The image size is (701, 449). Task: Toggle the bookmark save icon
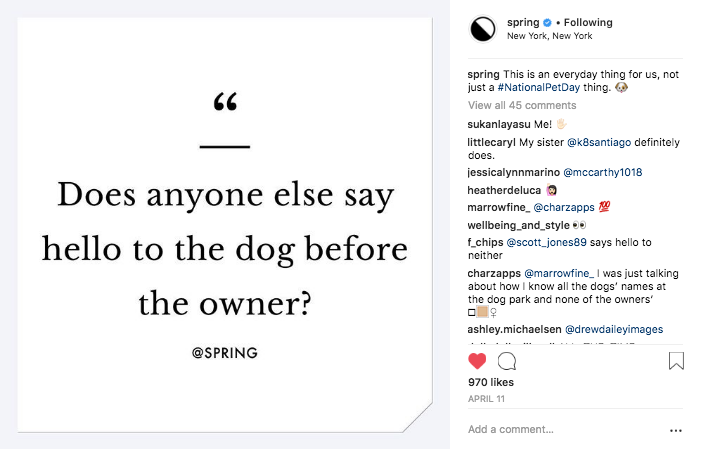click(676, 361)
